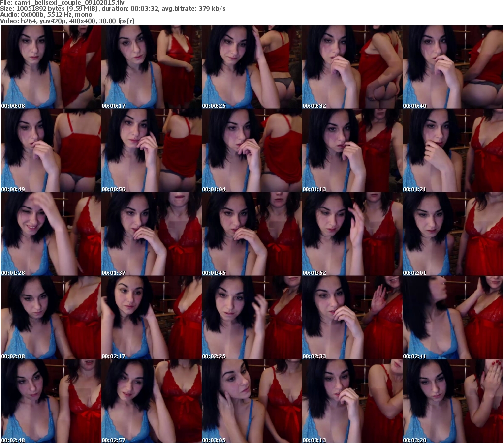Click the file name line cam4_belisexi_couple_09102015.flv

pyautogui.click(x=63, y=3)
